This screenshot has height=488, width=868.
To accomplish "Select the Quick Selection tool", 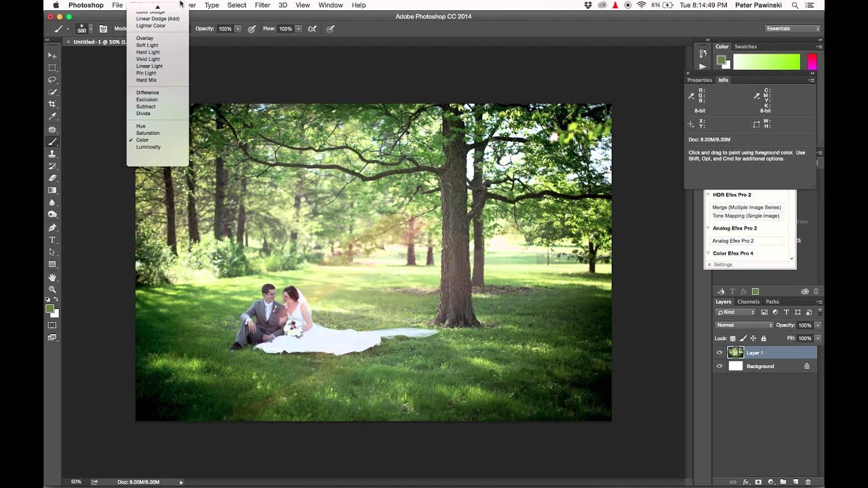I will point(52,92).
